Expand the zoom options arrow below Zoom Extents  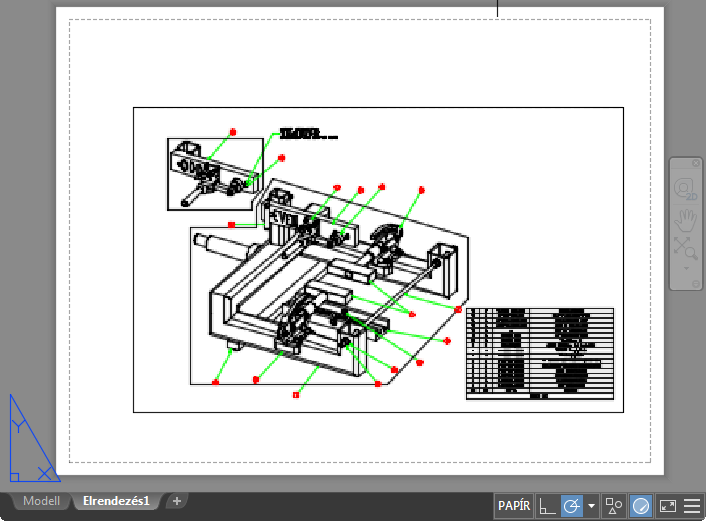686,268
